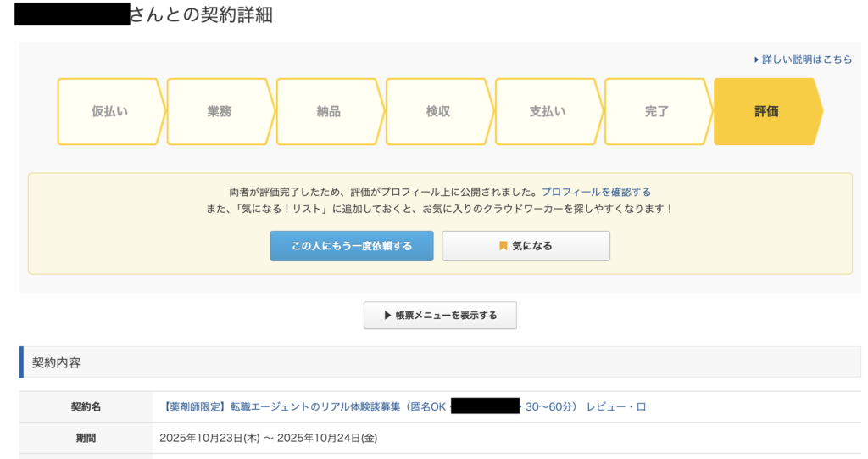868x459 pixels.
Task: Click the small arrow before 詳しい説明はこちら
Action: [x=756, y=60]
